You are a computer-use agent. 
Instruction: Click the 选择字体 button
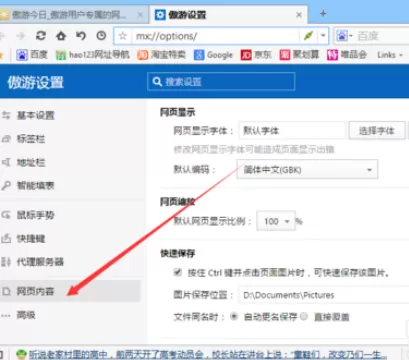377,130
